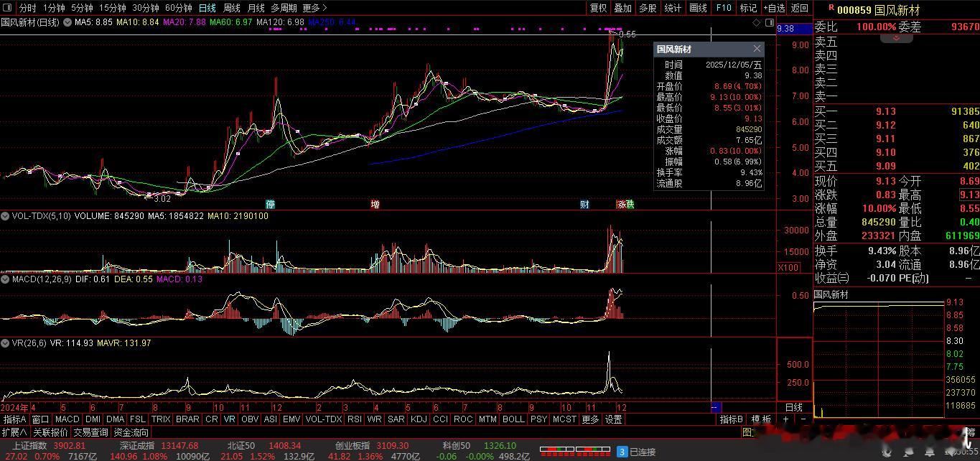Click the diamond marker icon above chart
This screenshot has height=461, width=980.
757,22
